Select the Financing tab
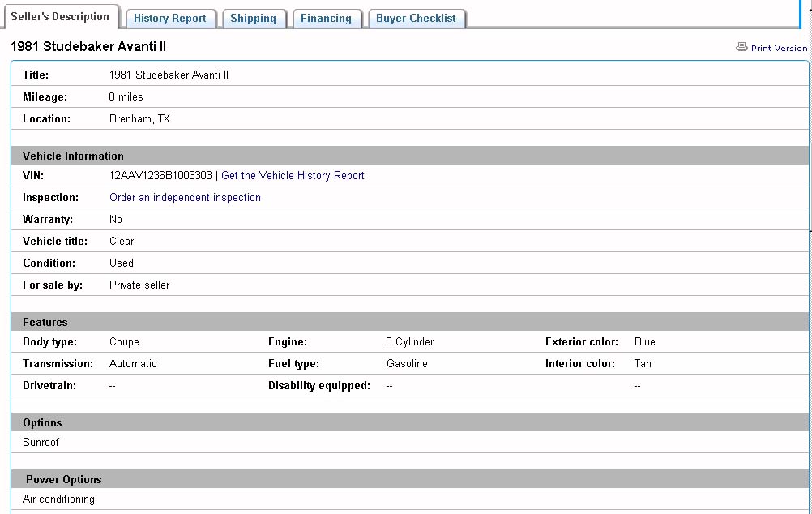Viewport: 812px width, 514px height. [x=326, y=19]
